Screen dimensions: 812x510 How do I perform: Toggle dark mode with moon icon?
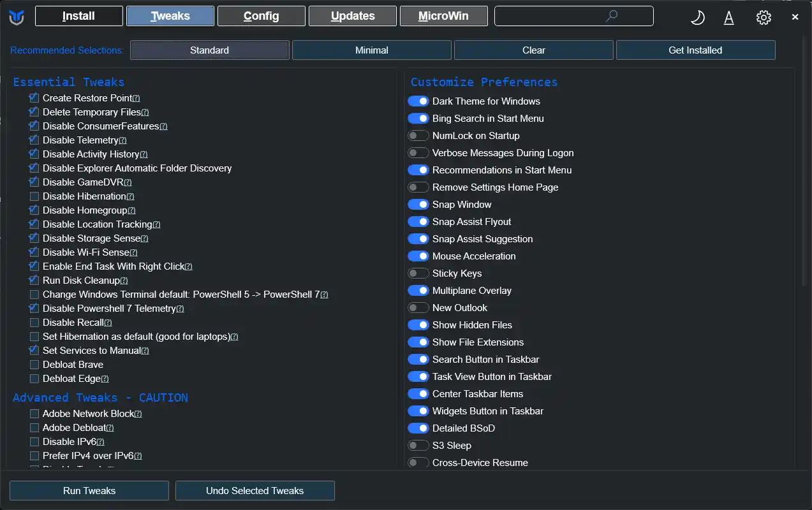point(698,18)
